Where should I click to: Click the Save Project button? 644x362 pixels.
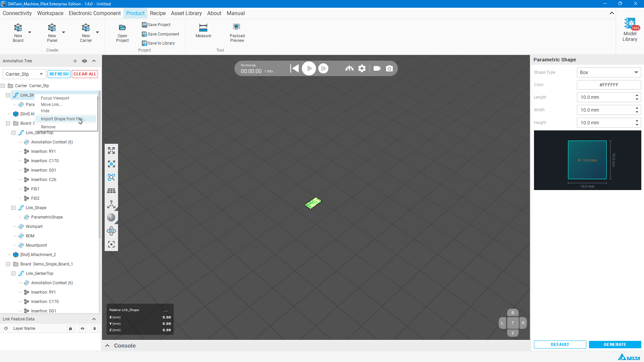156,25
